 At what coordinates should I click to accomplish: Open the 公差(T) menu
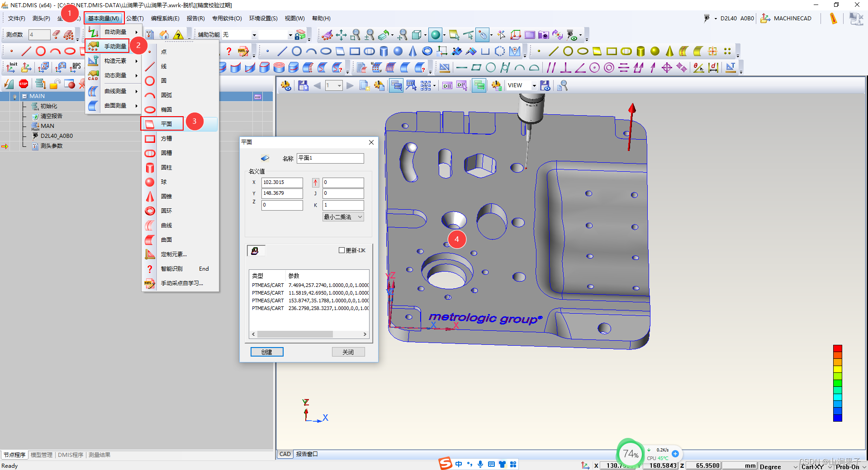(135, 19)
